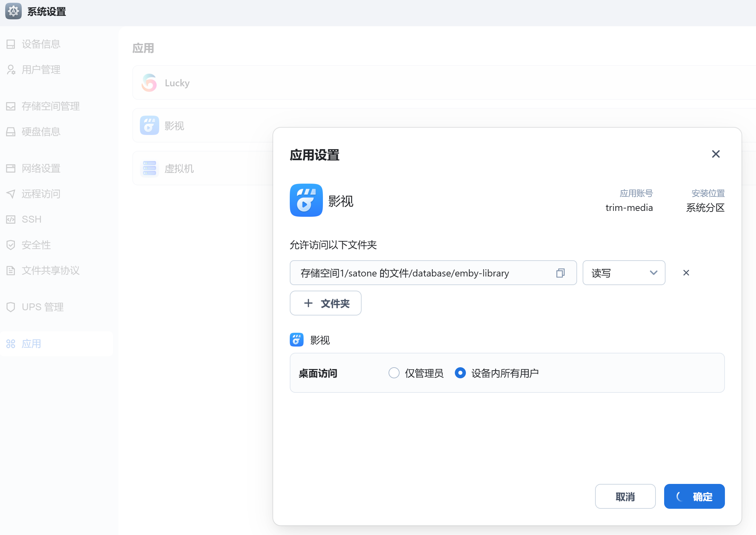
Task: Click the 应用账号 label
Action: pyautogui.click(x=636, y=193)
